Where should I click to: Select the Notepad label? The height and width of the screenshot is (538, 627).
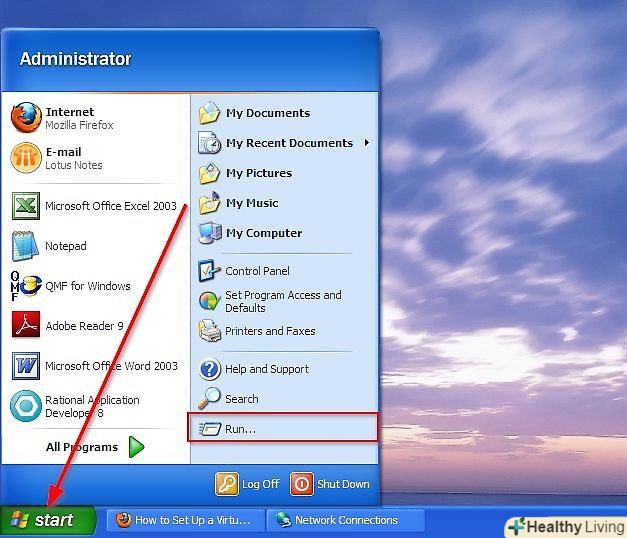tap(66, 246)
